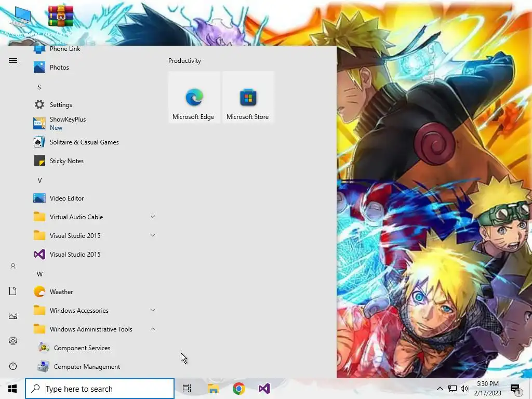Open Task View on taskbar
Image resolution: width=532 pixels, height=399 pixels.
(187, 389)
